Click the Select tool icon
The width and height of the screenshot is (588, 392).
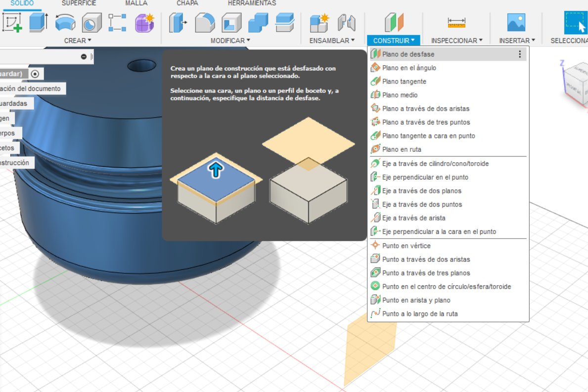point(576,22)
